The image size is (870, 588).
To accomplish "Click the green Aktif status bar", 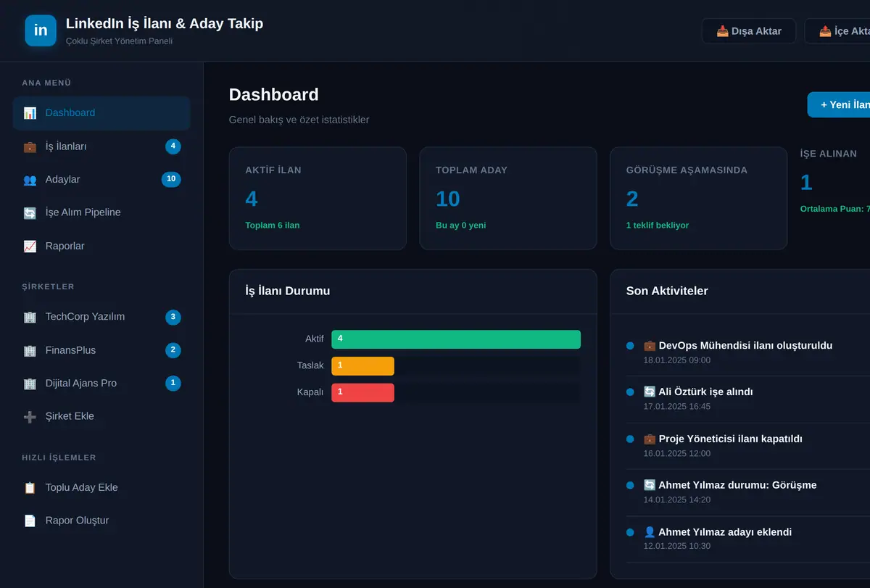I will (x=456, y=339).
